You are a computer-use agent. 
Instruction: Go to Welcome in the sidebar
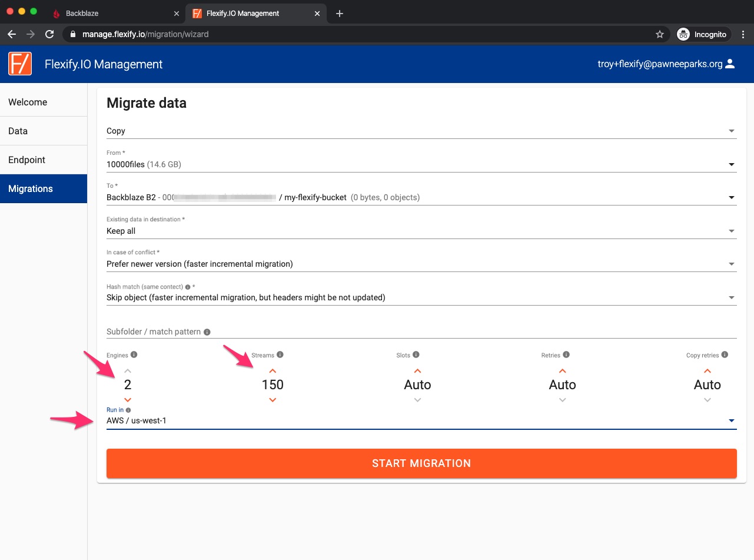coord(44,102)
